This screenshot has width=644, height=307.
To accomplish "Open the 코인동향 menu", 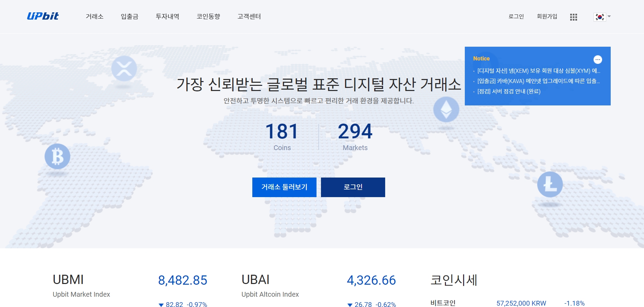I will coord(208,16).
